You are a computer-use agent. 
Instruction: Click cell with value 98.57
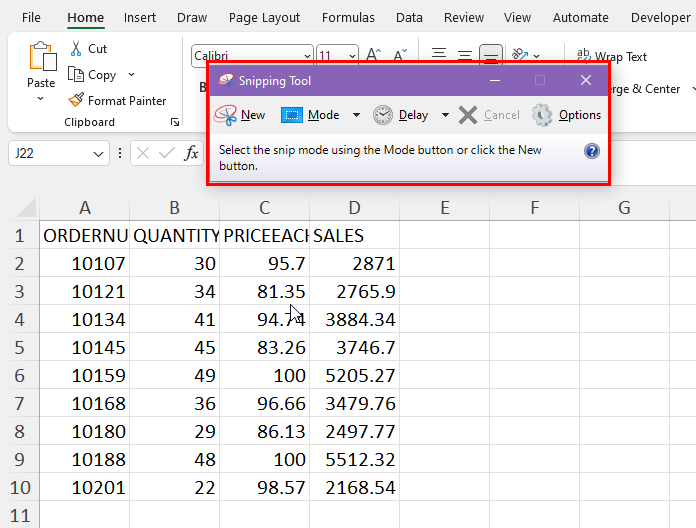(265, 487)
